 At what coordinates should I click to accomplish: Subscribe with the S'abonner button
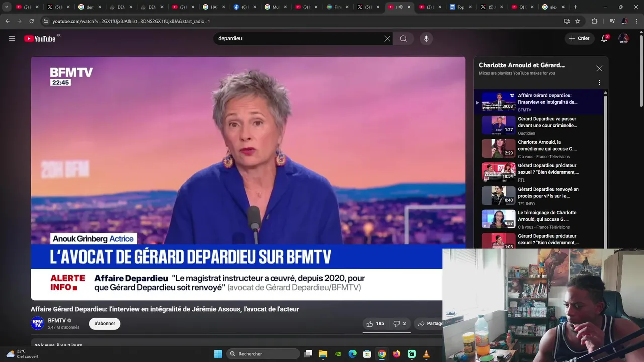pyautogui.click(x=105, y=323)
